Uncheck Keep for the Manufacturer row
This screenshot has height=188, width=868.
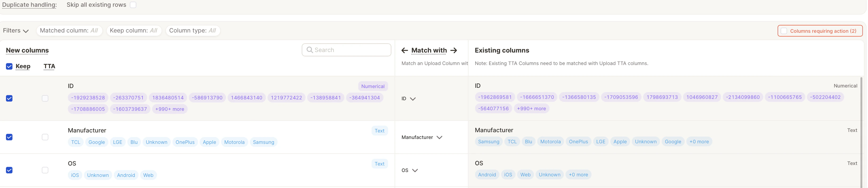click(x=10, y=137)
